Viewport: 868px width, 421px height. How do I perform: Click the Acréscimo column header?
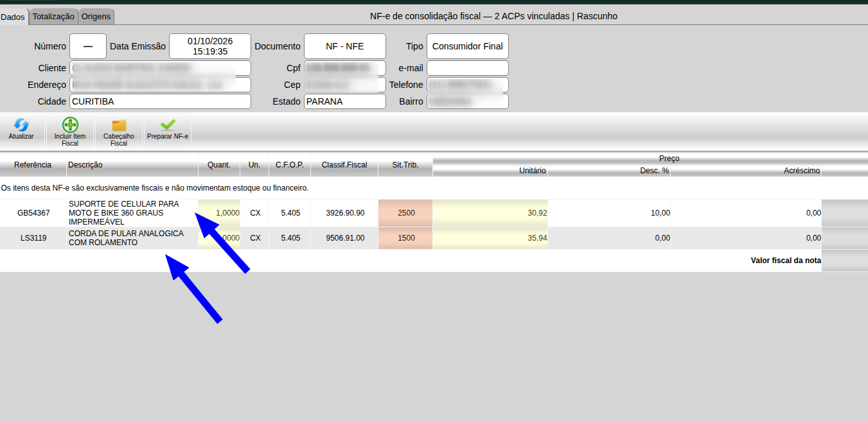click(x=746, y=171)
